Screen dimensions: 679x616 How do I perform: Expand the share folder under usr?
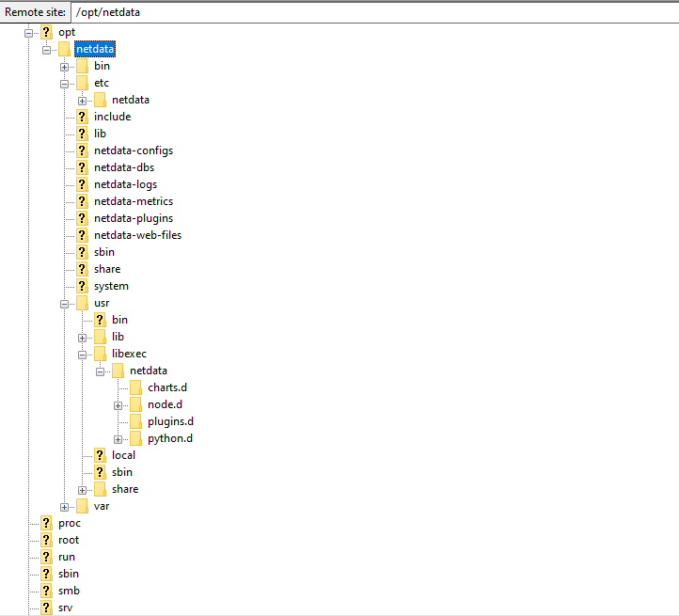tap(82, 490)
